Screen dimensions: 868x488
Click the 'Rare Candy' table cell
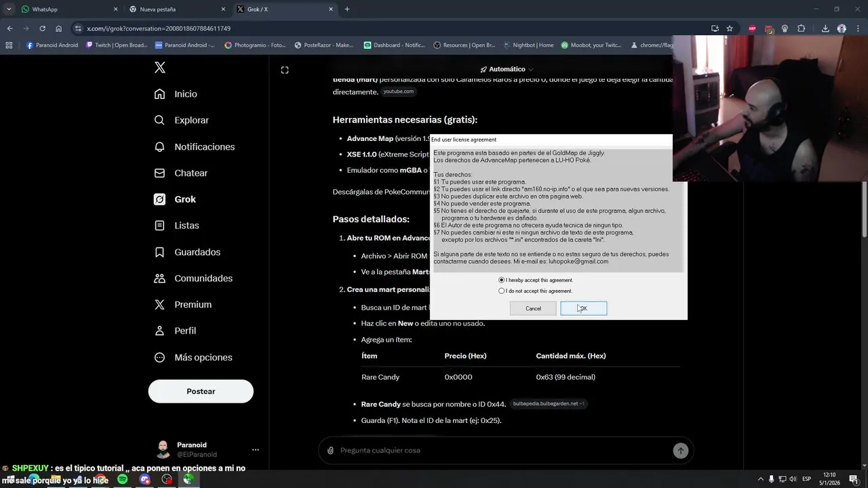(380, 377)
